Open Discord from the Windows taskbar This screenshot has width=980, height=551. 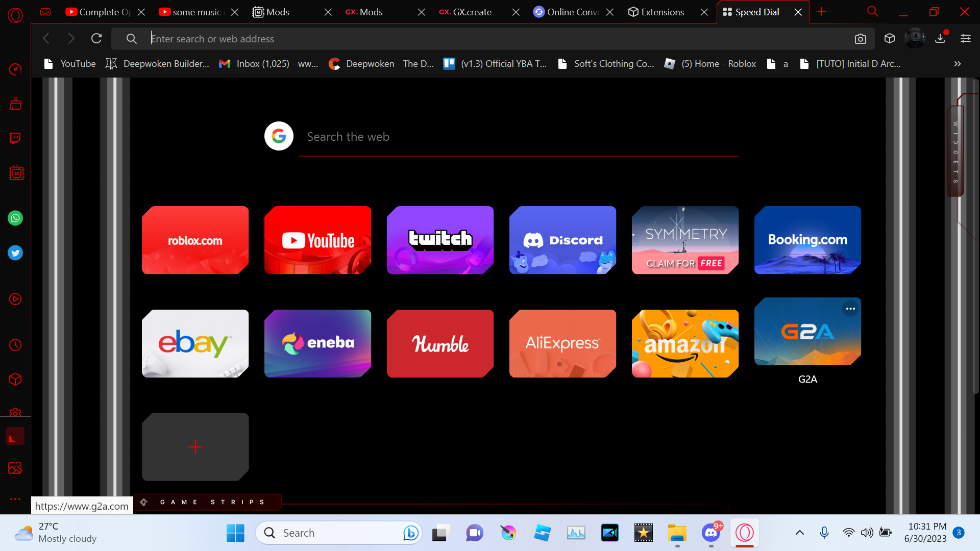pyautogui.click(x=711, y=533)
